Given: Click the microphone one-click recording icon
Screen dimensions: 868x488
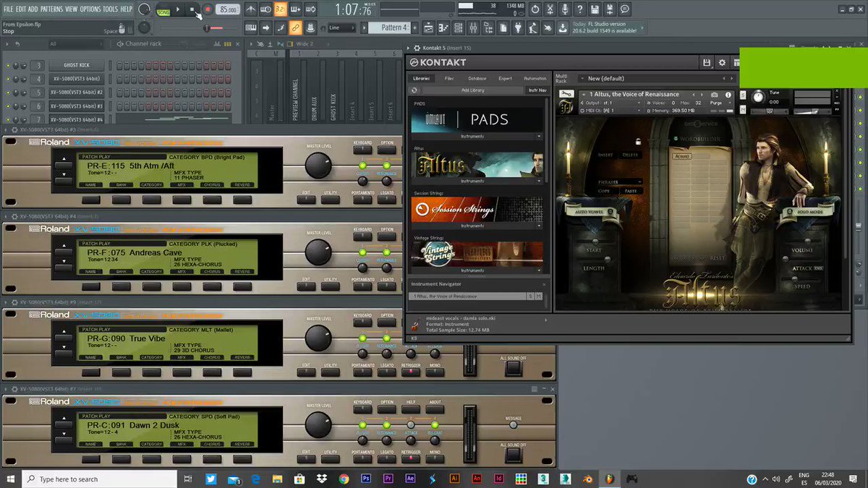Looking at the screenshot, I should click(565, 9).
